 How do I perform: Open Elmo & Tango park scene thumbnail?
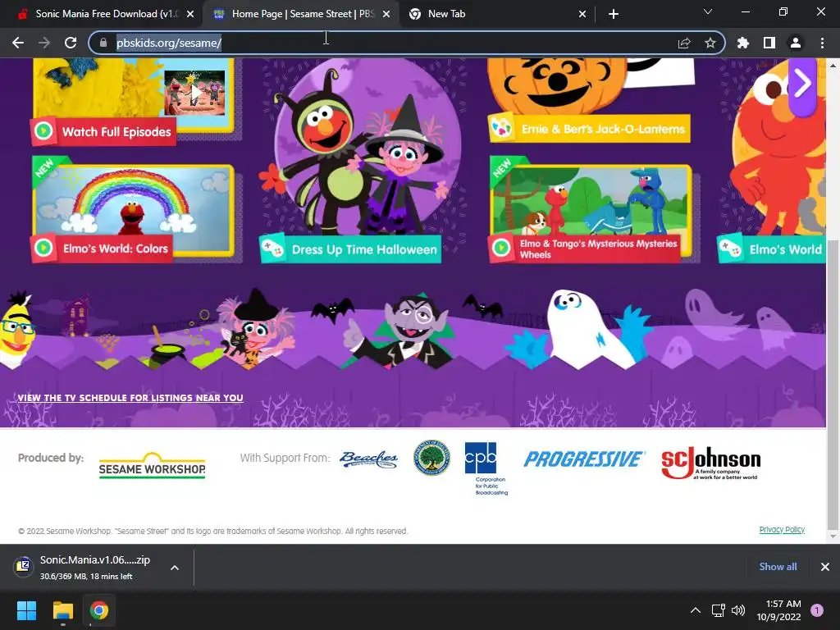tap(591, 200)
